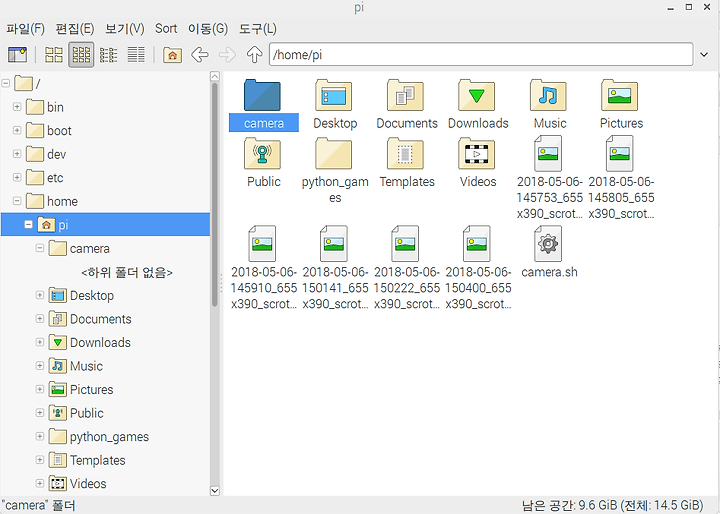
Task: Select pi folder in tree
Action: [x=105, y=225]
